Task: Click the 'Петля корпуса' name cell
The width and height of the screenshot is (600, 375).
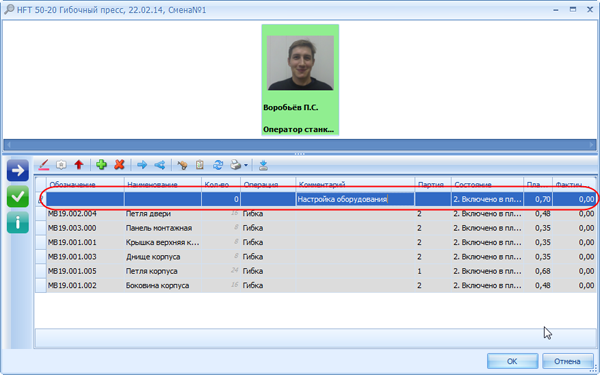Action: click(x=163, y=271)
